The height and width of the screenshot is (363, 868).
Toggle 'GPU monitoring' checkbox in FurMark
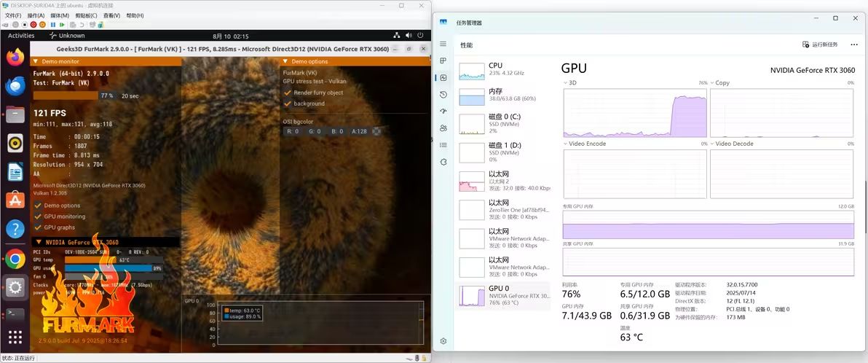click(38, 216)
